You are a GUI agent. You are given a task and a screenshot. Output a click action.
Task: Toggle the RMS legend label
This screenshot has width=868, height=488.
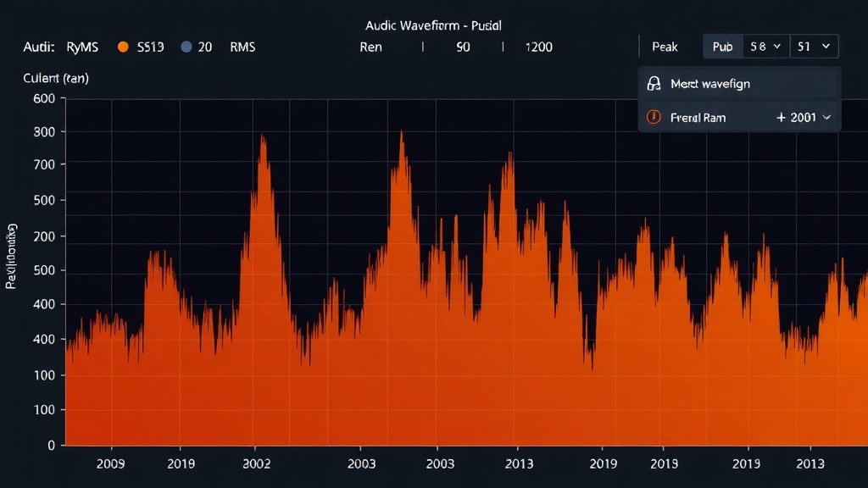click(x=242, y=47)
